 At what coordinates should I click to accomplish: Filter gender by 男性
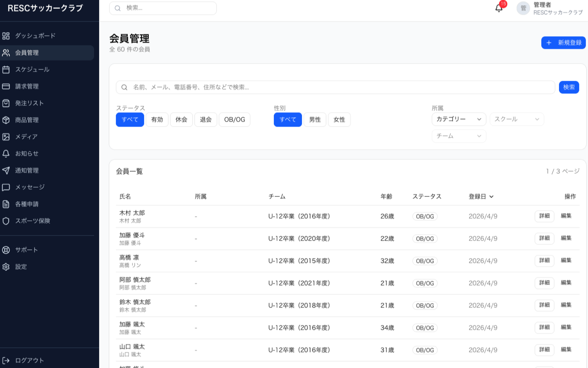click(x=315, y=120)
